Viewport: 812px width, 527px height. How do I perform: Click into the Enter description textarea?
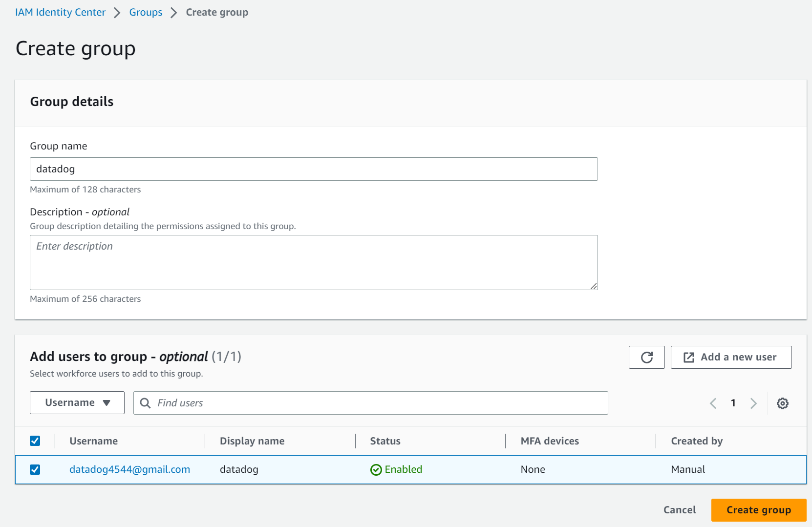pyautogui.click(x=314, y=262)
